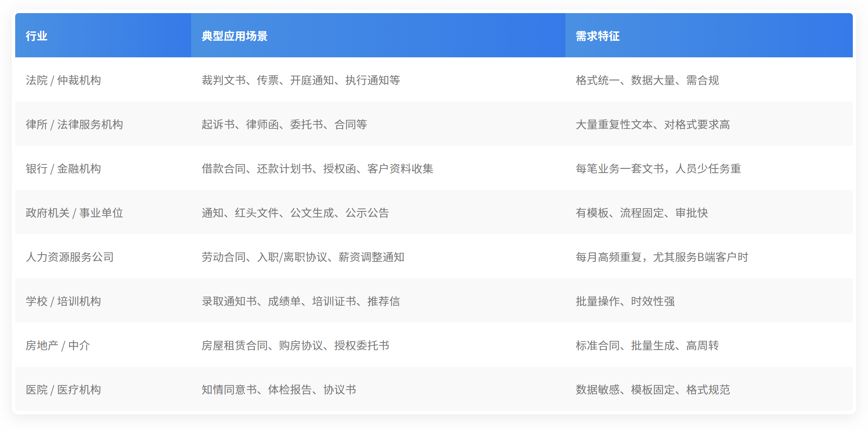The height and width of the screenshot is (431, 868).
Task: Select the 学校 / 培训机构 cell
Action: tap(63, 301)
